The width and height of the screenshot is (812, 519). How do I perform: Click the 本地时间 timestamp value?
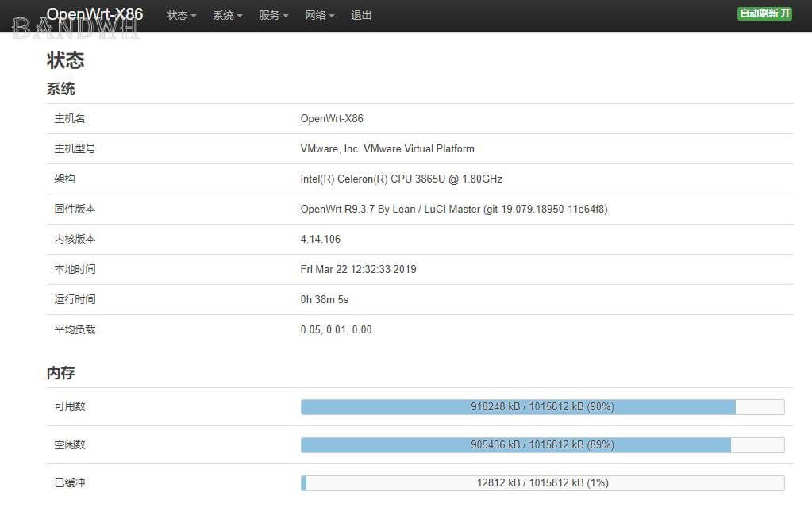click(x=358, y=269)
